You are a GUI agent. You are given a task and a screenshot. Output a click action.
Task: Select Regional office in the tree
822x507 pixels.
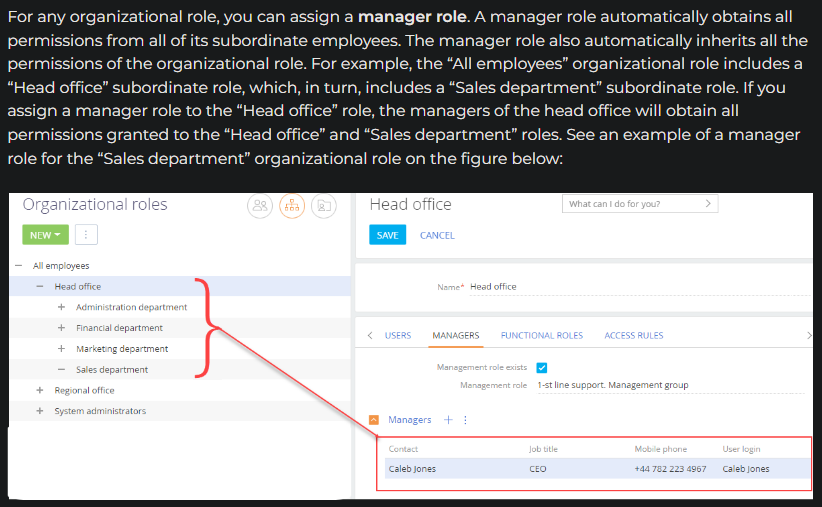click(84, 390)
